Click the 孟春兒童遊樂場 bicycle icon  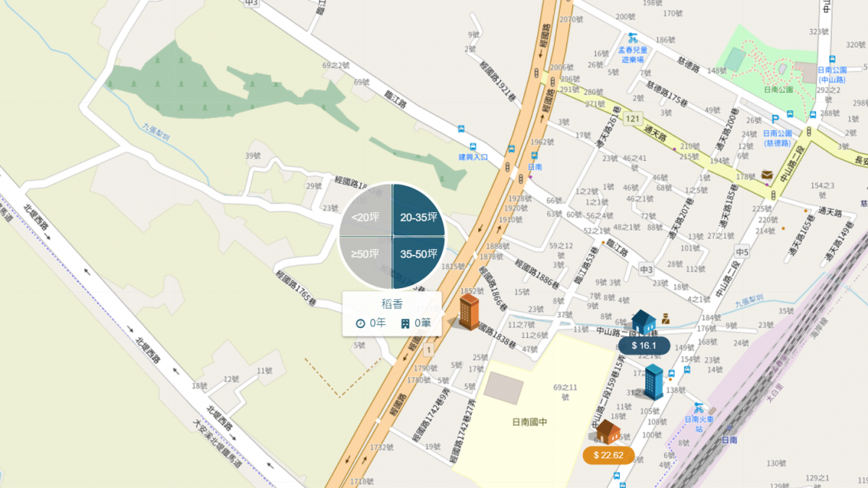pyautogui.click(x=632, y=38)
